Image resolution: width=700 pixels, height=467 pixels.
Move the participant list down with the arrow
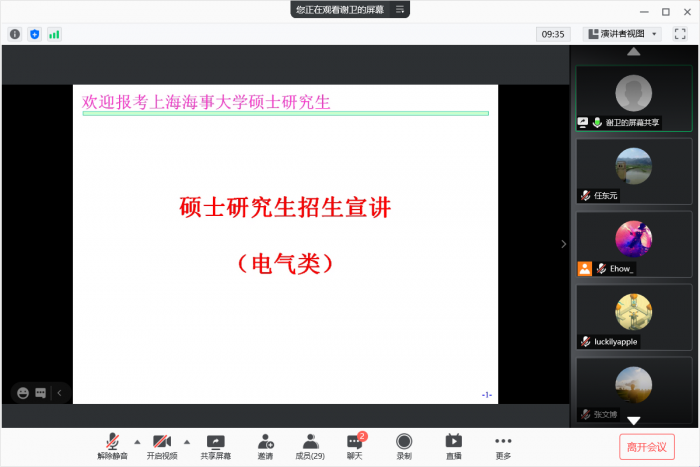[x=633, y=420]
